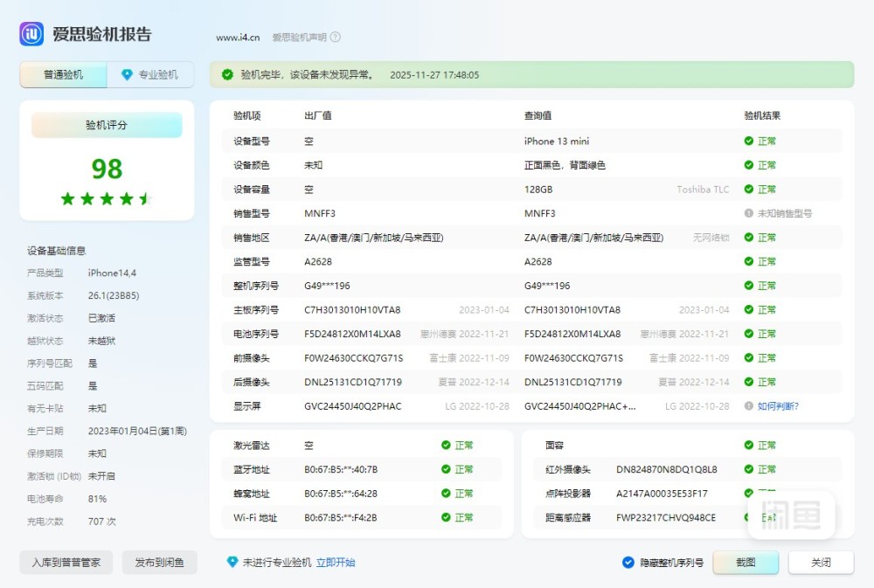Click the 电池寿命 value 81%
The width and height of the screenshot is (874, 588).
point(97,499)
